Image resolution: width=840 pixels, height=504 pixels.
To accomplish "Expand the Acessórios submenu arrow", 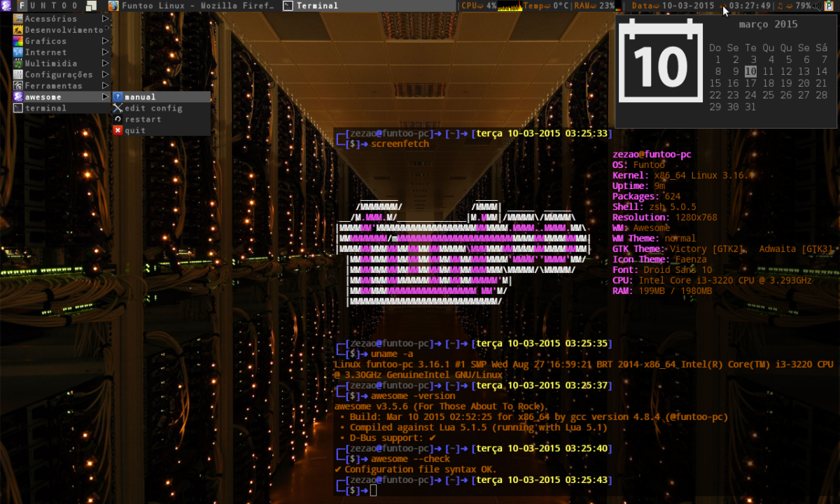I will coord(106,18).
